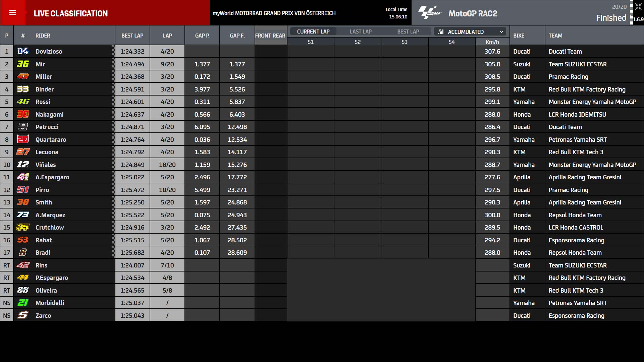Switch to the Last Lap tab
The height and width of the screenshot is (362, 644).
[361, 32]
